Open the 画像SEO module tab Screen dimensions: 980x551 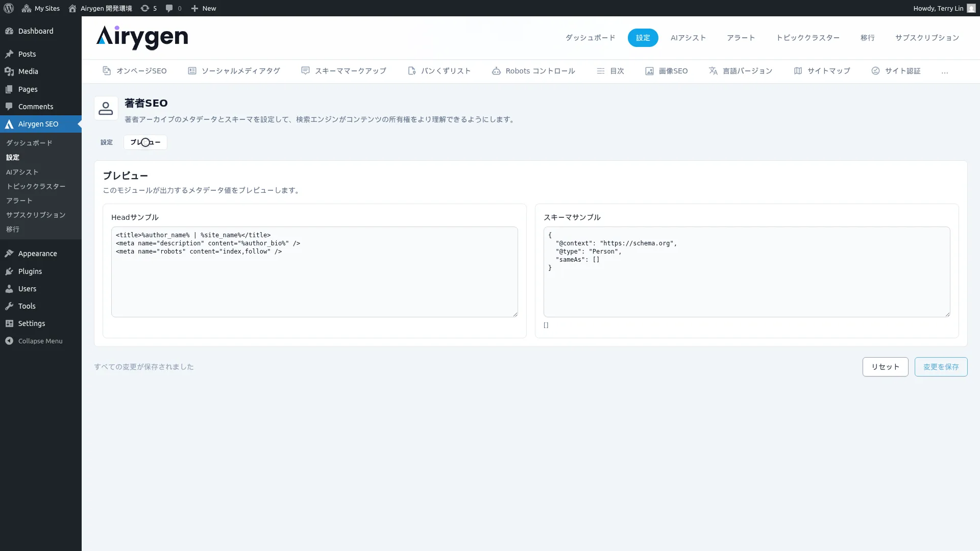click(666, 71)
